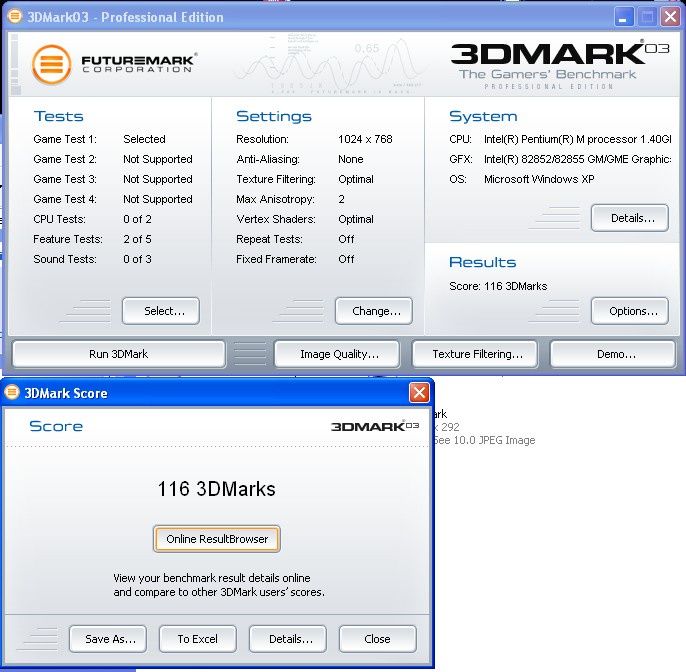The image size is (686, 672).
Task: Click the Tests section heading
Action: (x=59, y=116)
